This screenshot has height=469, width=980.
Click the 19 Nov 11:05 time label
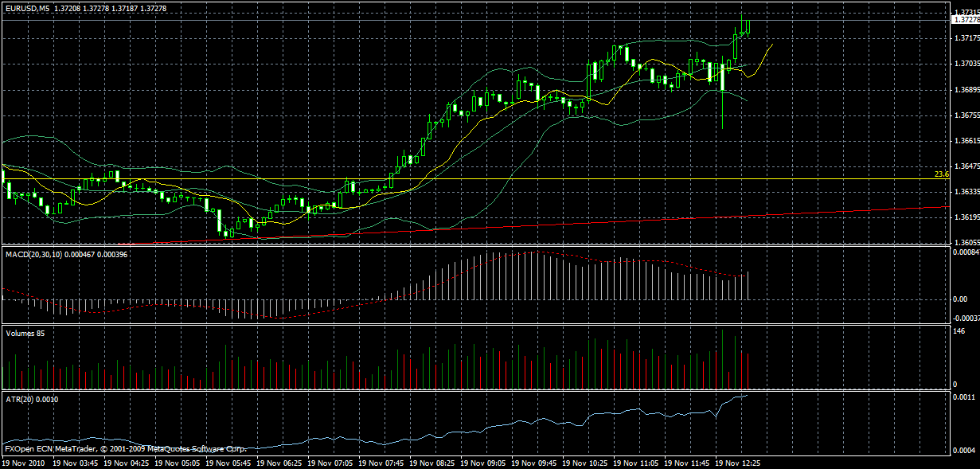pos(634,462)
